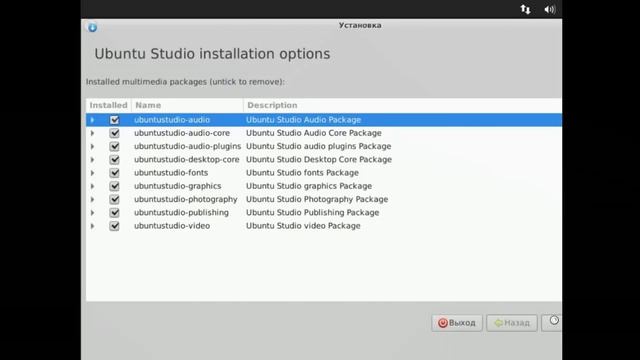Sort by the Name column header
Screen dimensions: 640x360
[187, 105]
